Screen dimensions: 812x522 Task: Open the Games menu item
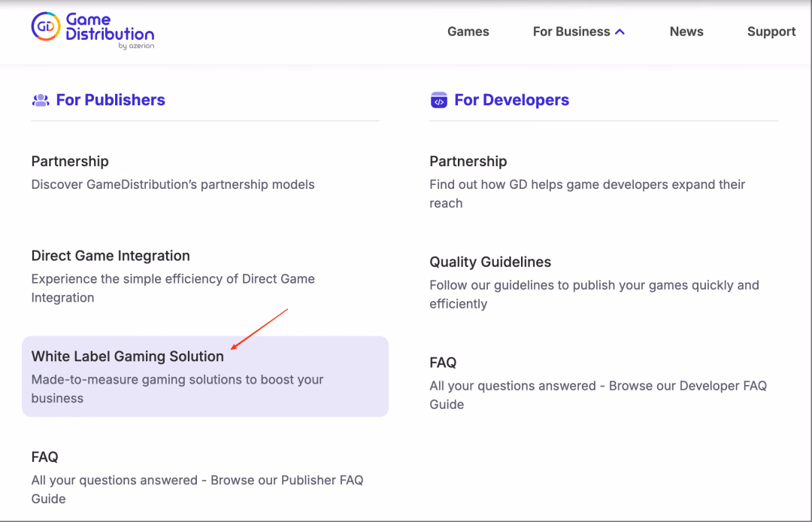(468, 32)
